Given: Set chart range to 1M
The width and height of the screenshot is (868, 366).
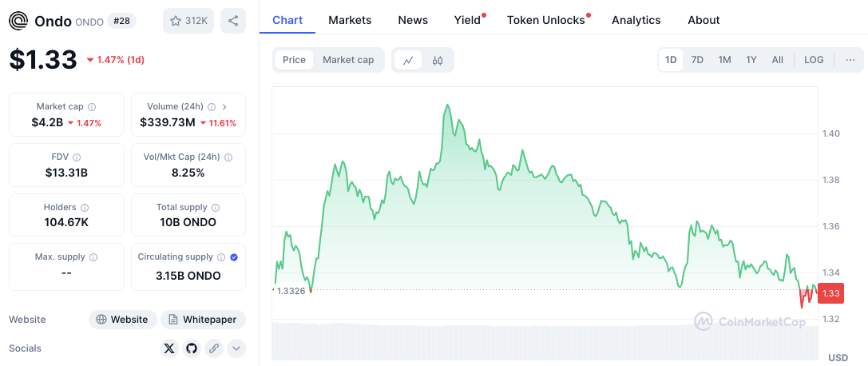Looking at the screenshot, I should [x=724, y=60].
